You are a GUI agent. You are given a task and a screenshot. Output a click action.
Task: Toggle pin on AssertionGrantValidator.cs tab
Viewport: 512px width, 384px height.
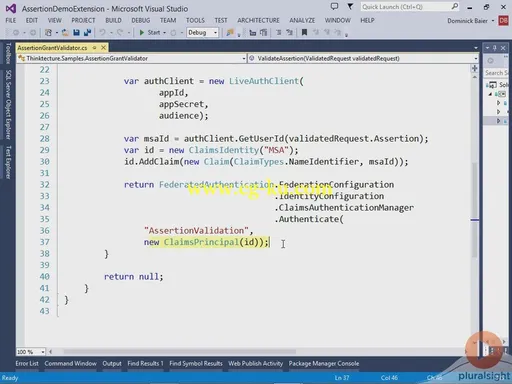(x=94, y=48)
